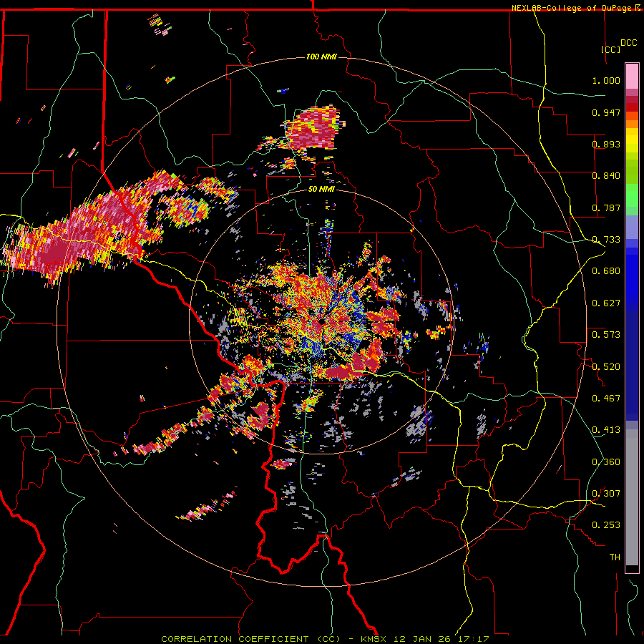Image resolution: width=644 pixels, height=644 pixels.
Task: Click the 100 NMI range ring label
Action: (x=321, y=57)
